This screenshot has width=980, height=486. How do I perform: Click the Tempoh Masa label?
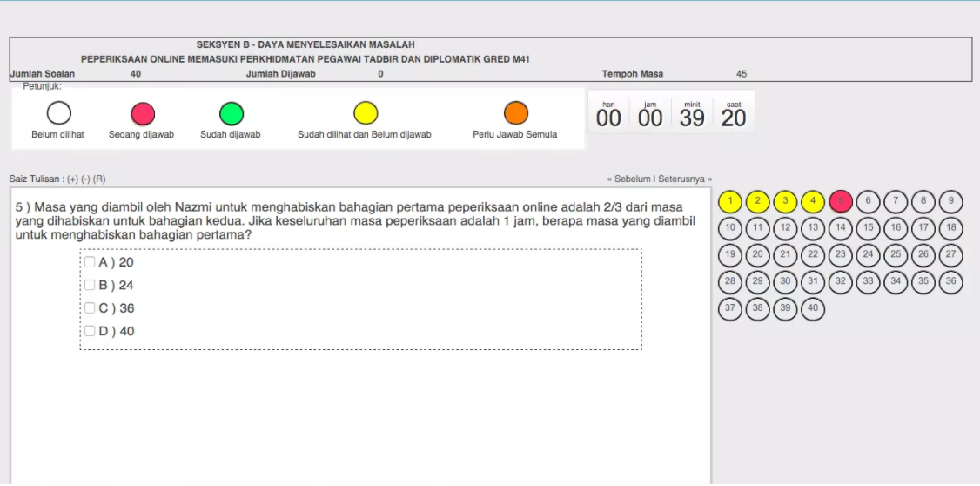point(633,74)
